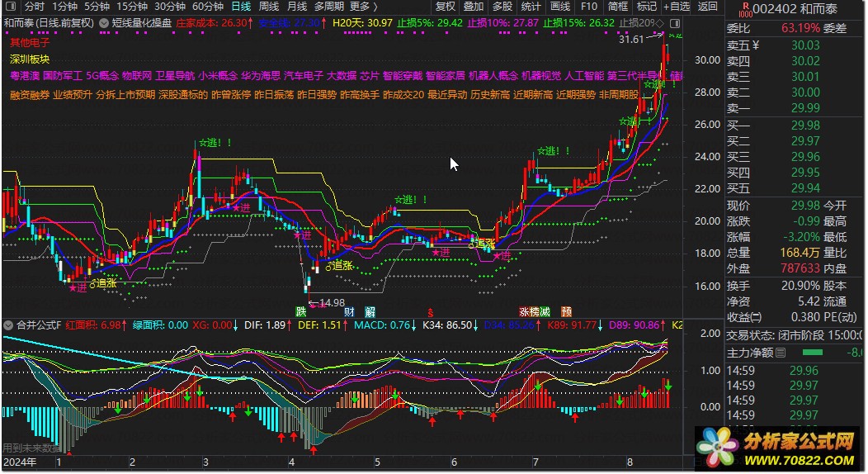Click the 卖一 price 29.99
The height and width of the screenshot is (474, 868).
coord(805,108)
